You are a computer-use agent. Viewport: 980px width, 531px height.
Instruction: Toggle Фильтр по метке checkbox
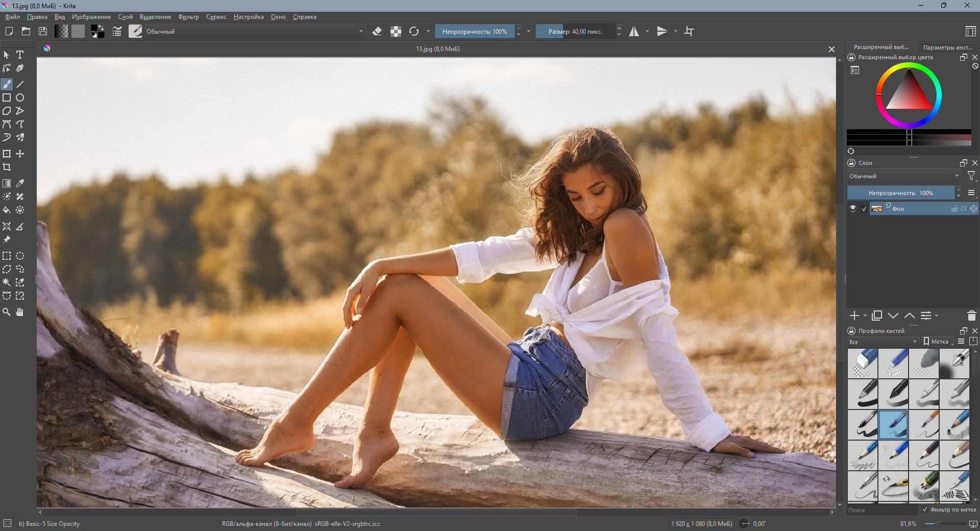[925, 510]
